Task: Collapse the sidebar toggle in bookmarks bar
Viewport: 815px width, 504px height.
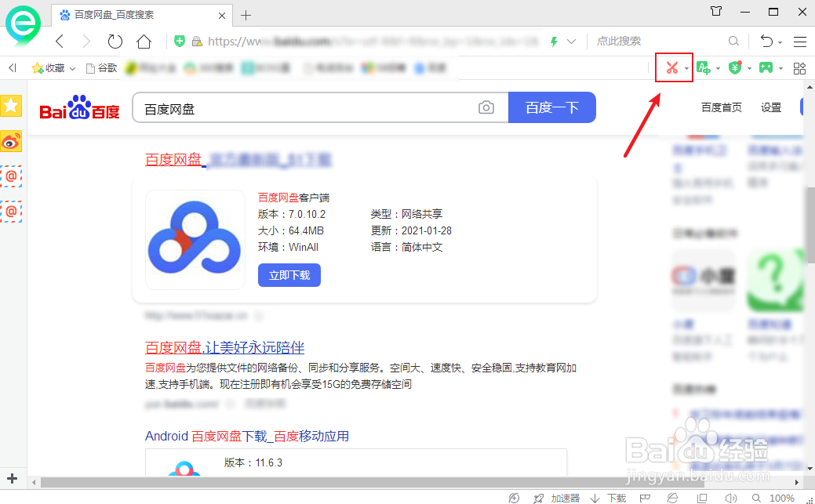Action: 13,67
